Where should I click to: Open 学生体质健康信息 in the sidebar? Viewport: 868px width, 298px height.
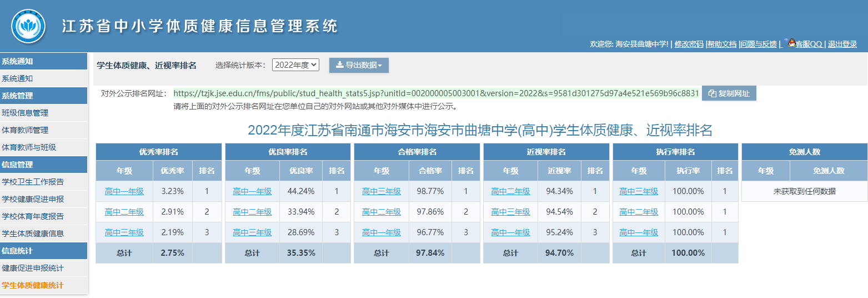coord(44,234)
